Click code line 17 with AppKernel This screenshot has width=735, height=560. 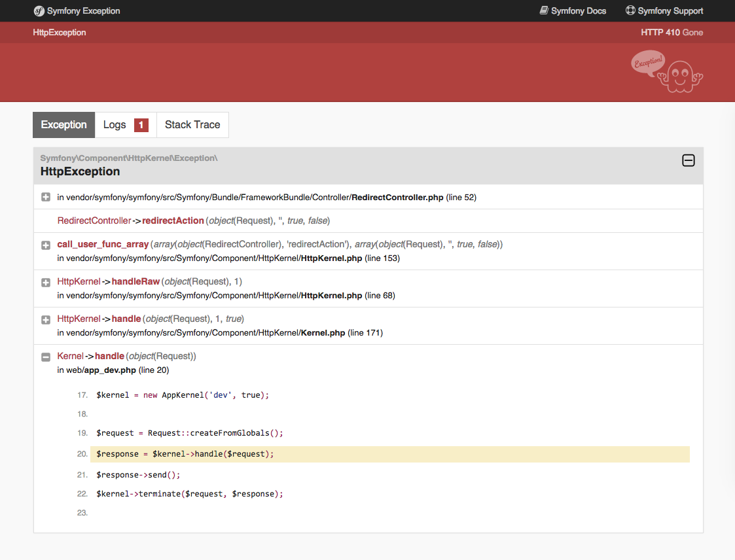183,395
